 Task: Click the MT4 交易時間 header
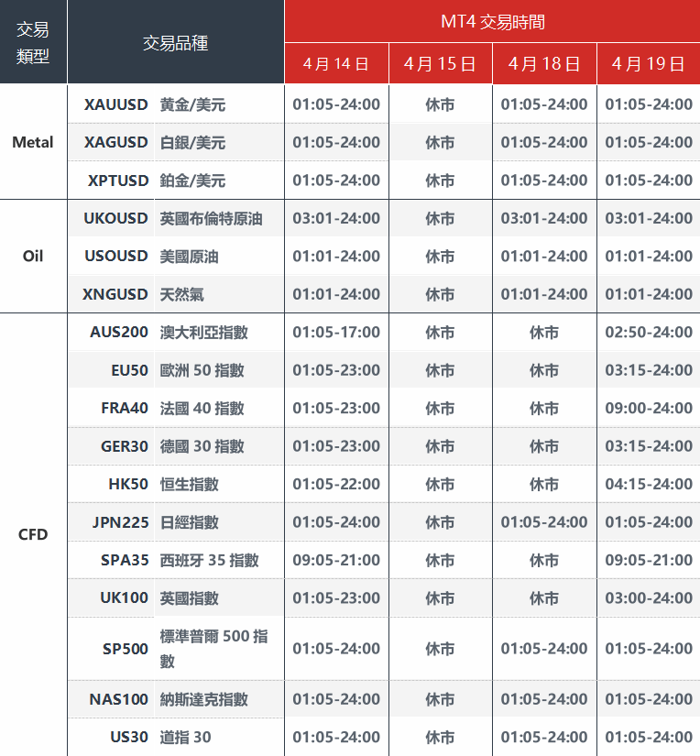(492, 21)
